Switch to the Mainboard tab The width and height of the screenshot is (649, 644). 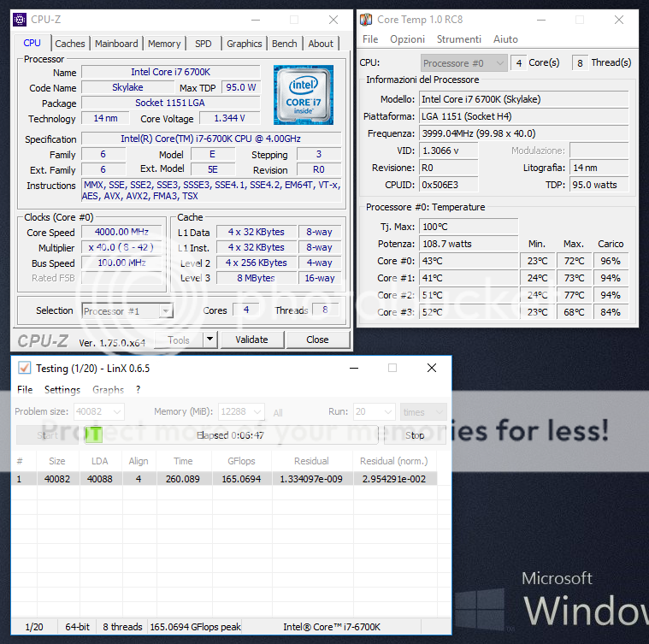116,44
